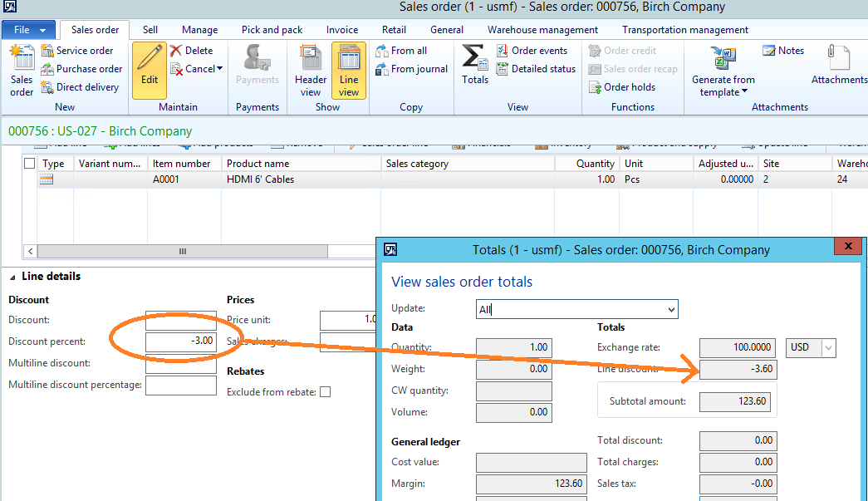Sort by Product name column
This screenshot has width=868, height=501.
(x=302, y=164)
